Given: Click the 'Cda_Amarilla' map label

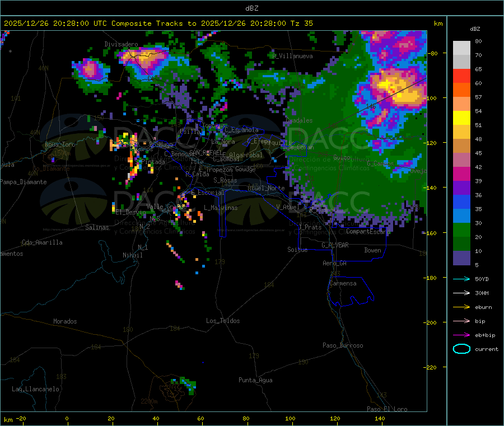Looking at the screenshot, I should pyautogui.click(x=42, y=242).
